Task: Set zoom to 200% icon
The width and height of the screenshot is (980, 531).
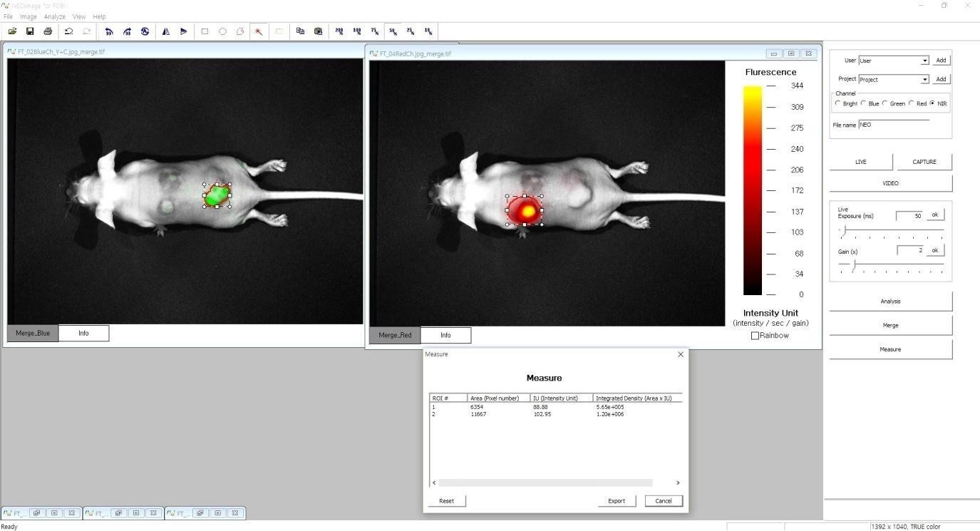Action: [x=339, y=31]
